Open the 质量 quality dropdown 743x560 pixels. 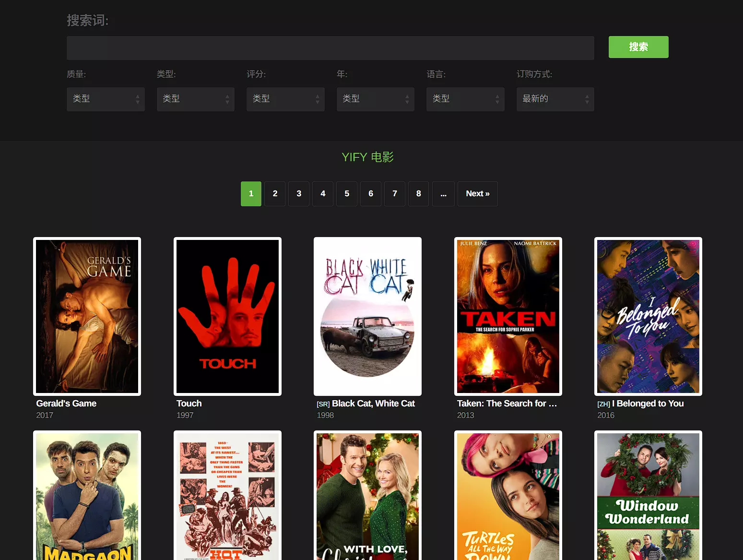pos(106,99)
